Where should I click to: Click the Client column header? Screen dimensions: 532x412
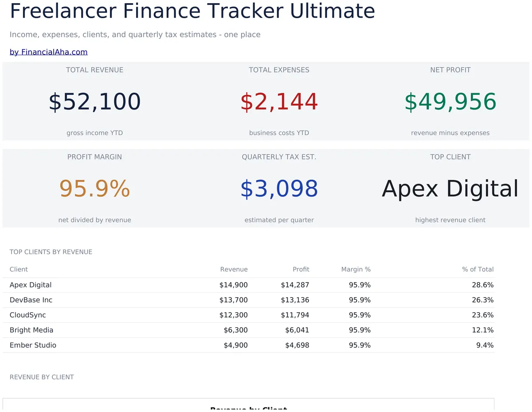tap(19, 269)
